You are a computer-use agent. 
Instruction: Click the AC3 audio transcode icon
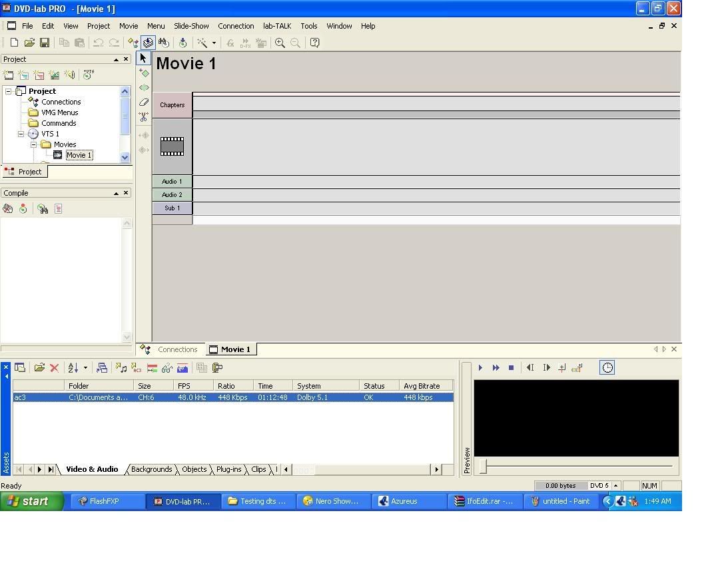tap(137, 368)
